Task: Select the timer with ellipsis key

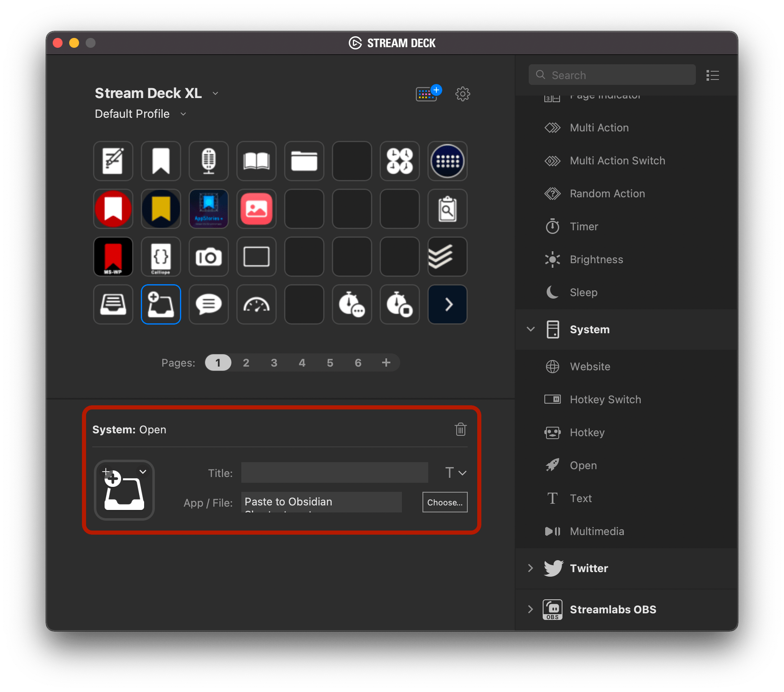Action: tap(352, 304)
